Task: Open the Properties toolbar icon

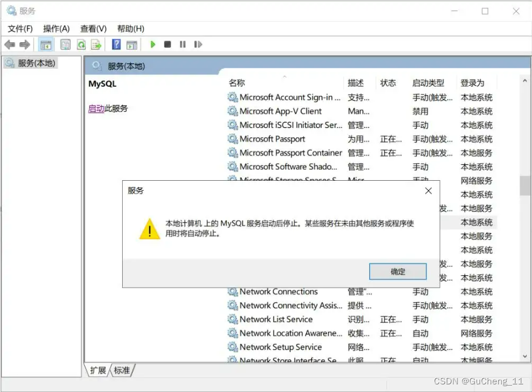Action: pos(66,45)
